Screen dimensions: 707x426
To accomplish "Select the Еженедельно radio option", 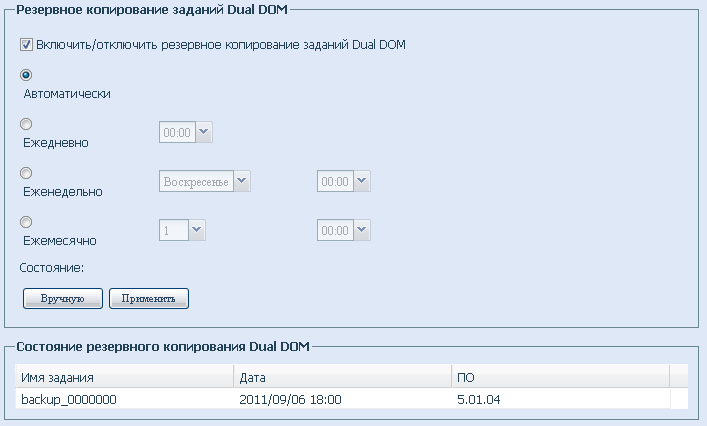I will pos(26,173).
